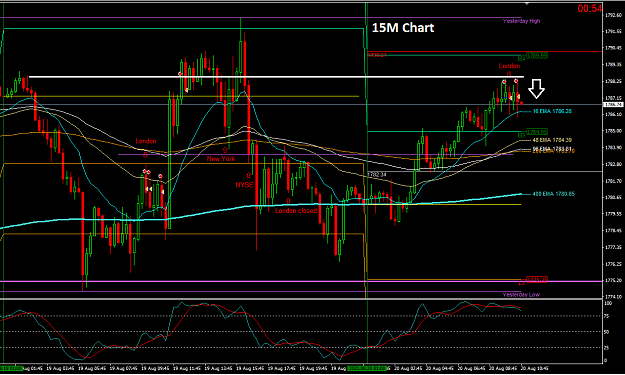Select the Yesterday Low line label
The image size is (625, 375).
click(521, 295)
